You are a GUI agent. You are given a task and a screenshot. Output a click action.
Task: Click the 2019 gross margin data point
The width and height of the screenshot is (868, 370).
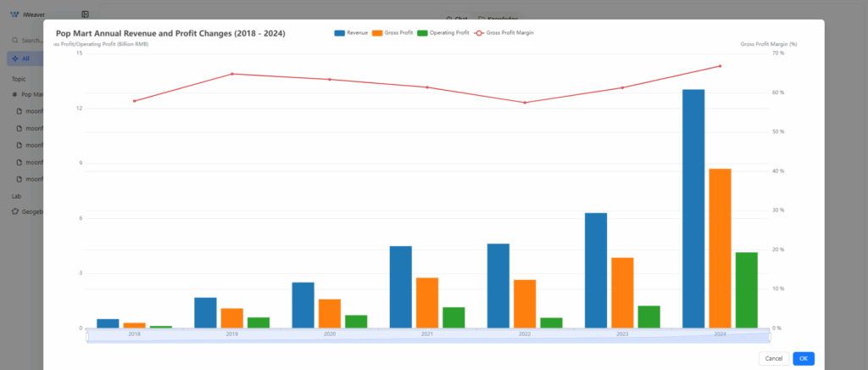(x=232, y=74)
